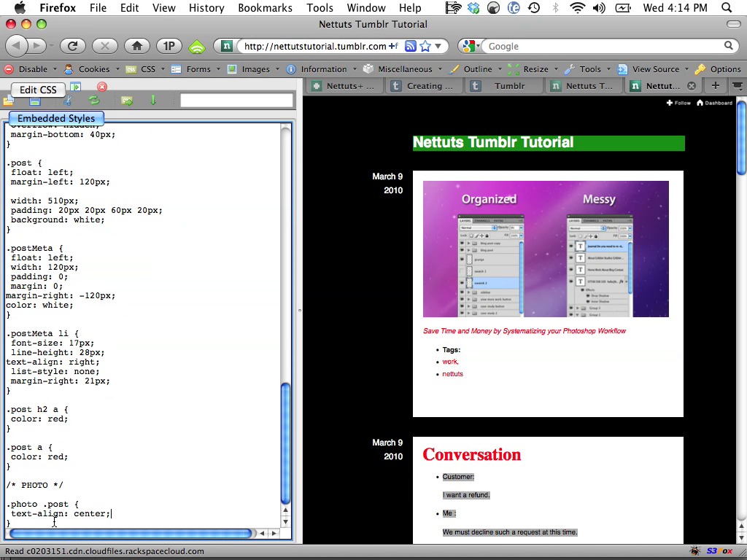Open the CSS dropdown menu
The image size is (747, 560).
(x=145, y=69)
